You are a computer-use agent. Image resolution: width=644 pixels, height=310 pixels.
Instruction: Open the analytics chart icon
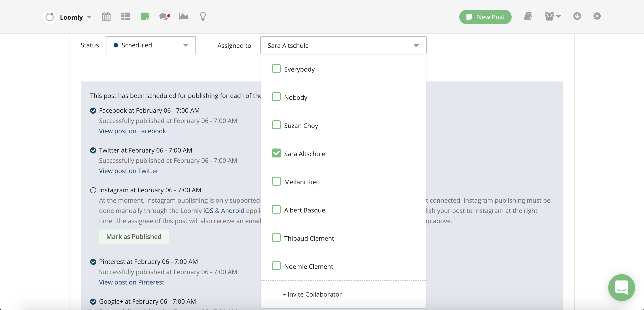coord(184,17)
